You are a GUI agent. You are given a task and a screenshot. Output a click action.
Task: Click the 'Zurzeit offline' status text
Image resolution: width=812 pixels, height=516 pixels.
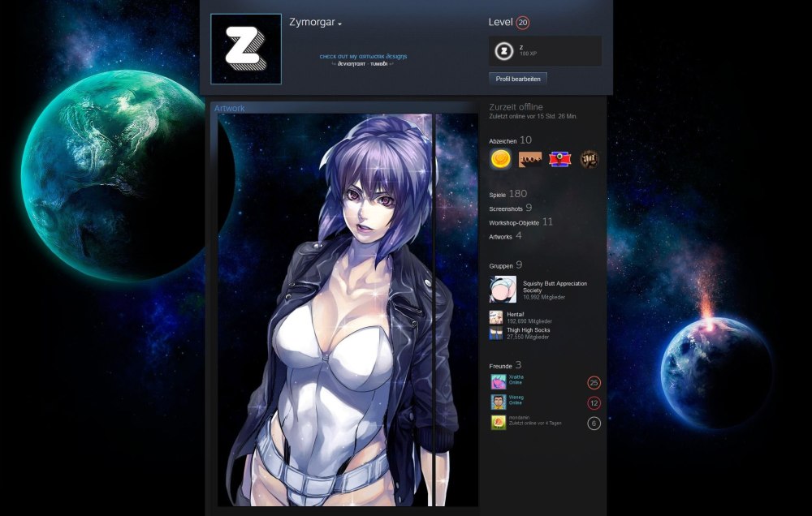[516, 107]
